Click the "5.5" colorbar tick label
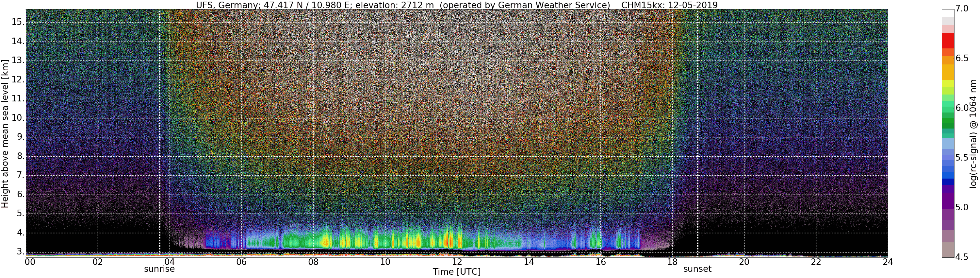This screenshot has width=980, height=278. click(962, 158)
